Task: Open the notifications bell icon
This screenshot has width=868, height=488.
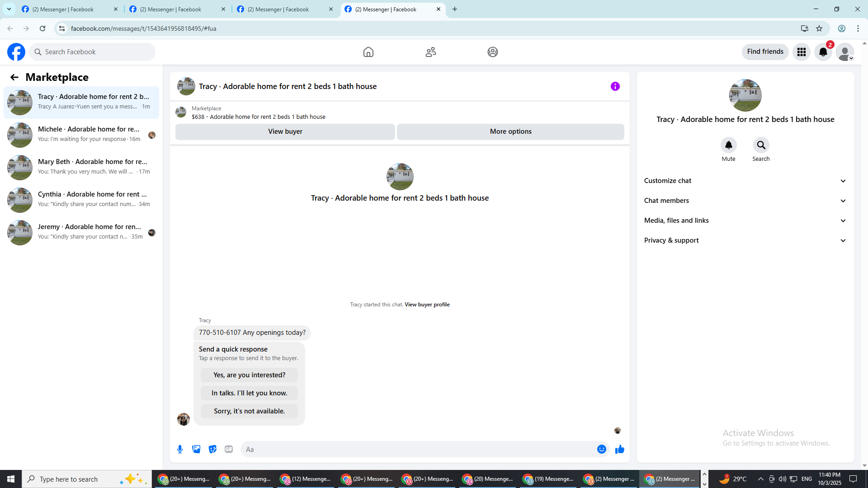Action: tap(823, 52)
